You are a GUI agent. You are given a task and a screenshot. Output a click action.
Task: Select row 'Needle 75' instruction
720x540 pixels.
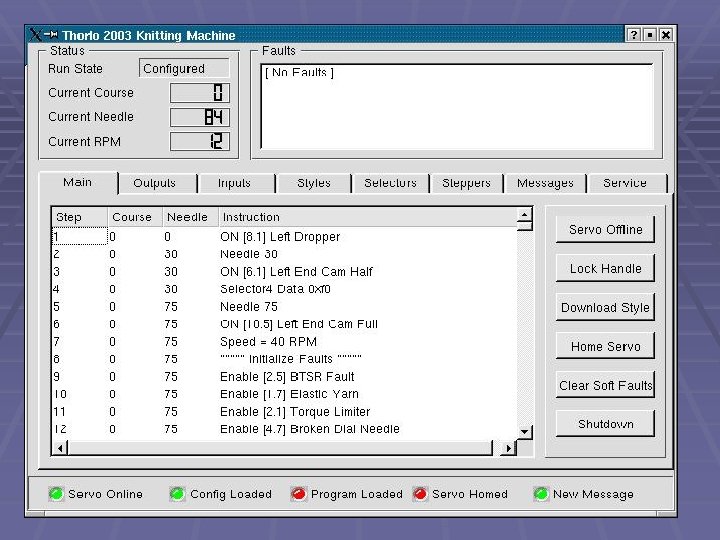[x=284, y=307]
